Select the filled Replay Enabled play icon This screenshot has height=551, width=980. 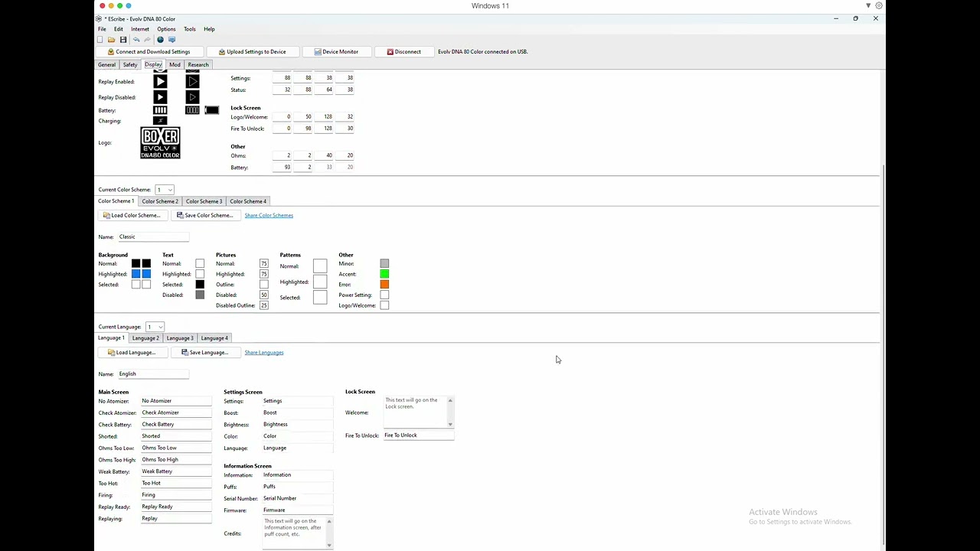click(x=160, y=81)
